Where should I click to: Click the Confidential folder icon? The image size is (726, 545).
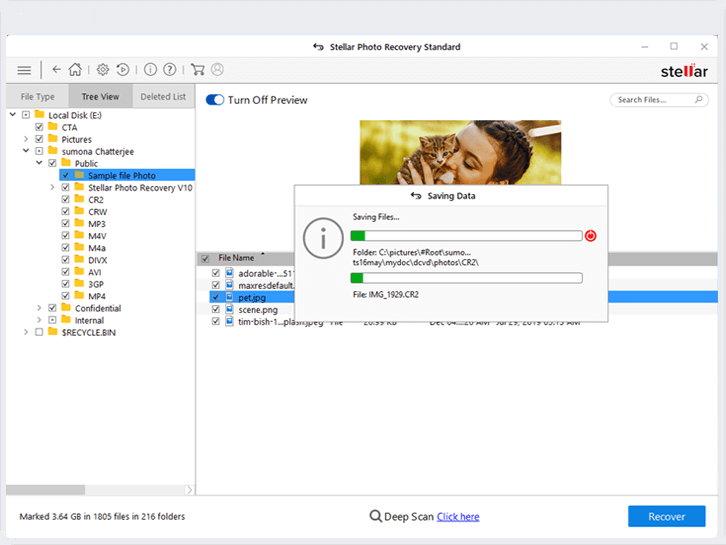(66, 307)
